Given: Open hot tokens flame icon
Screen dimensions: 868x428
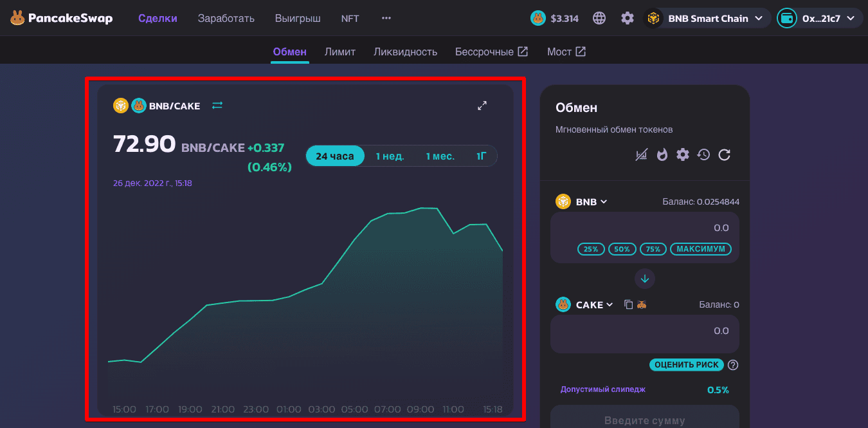Looking at the screenshot, I should (662, 154).
